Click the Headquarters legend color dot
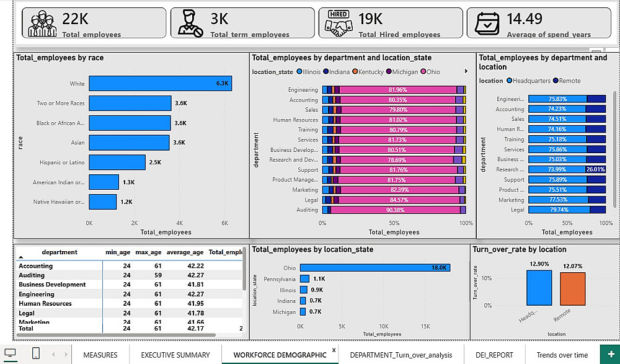This screenshot has width=620, height=364. 510,81
